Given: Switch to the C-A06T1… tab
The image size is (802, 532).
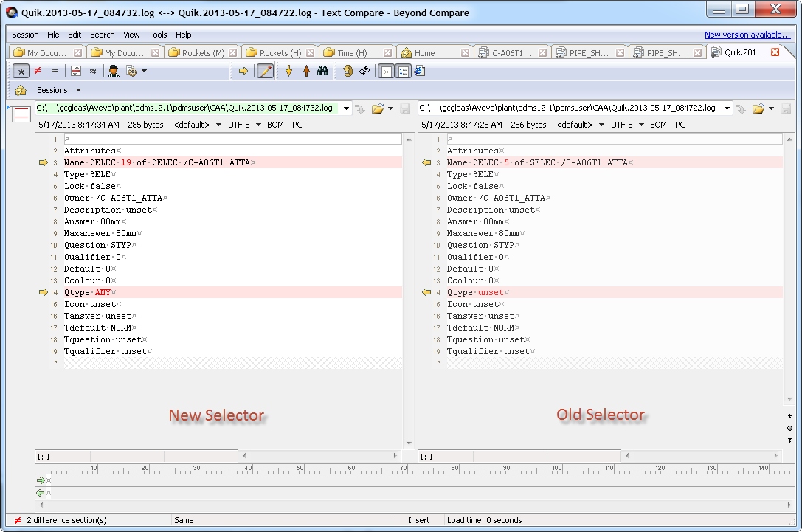Looking at the screenshot, I should click(x=511, y=52).
